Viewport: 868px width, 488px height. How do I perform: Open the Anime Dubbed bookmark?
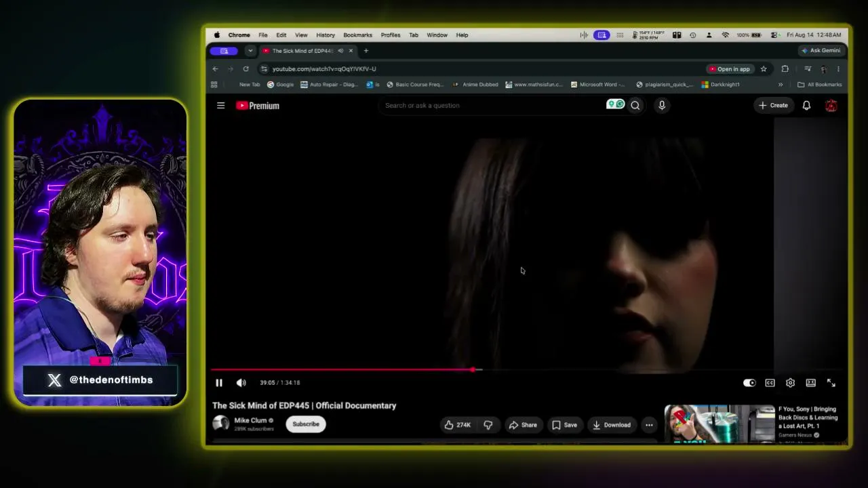click(x=475, y=85)
